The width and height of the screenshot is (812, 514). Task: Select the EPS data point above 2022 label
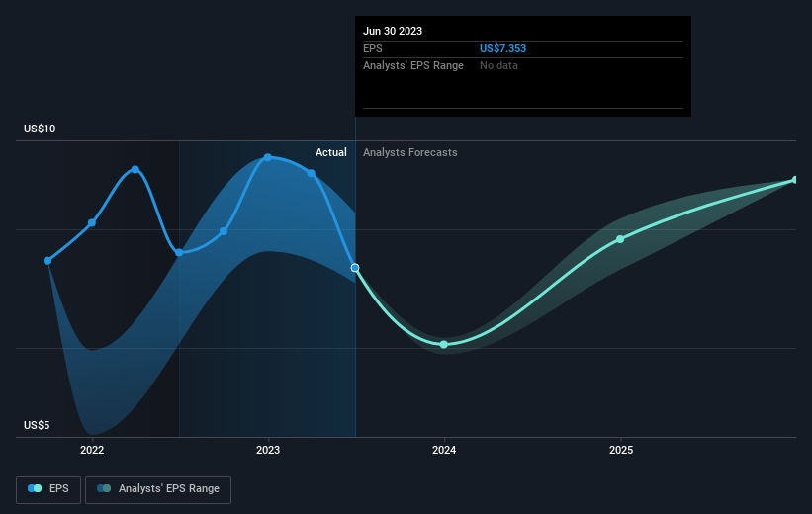(92, 223)
